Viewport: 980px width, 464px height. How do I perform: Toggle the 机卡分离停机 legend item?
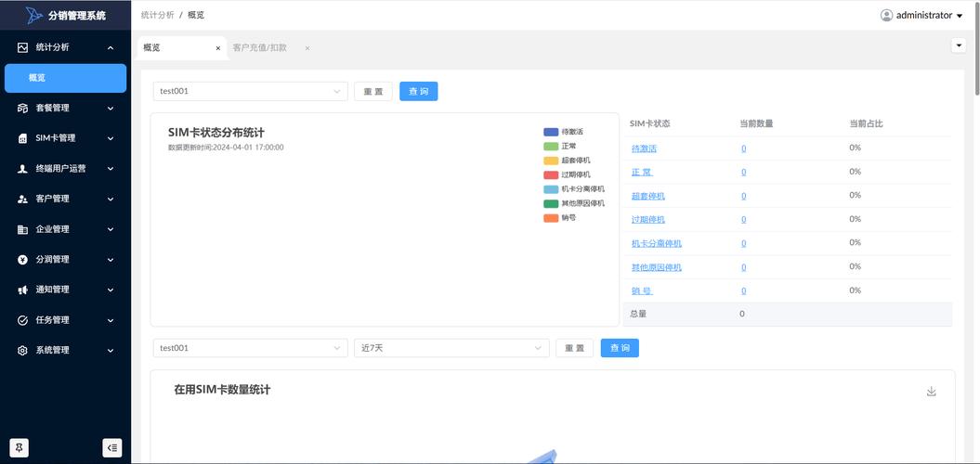click(574, 189)
